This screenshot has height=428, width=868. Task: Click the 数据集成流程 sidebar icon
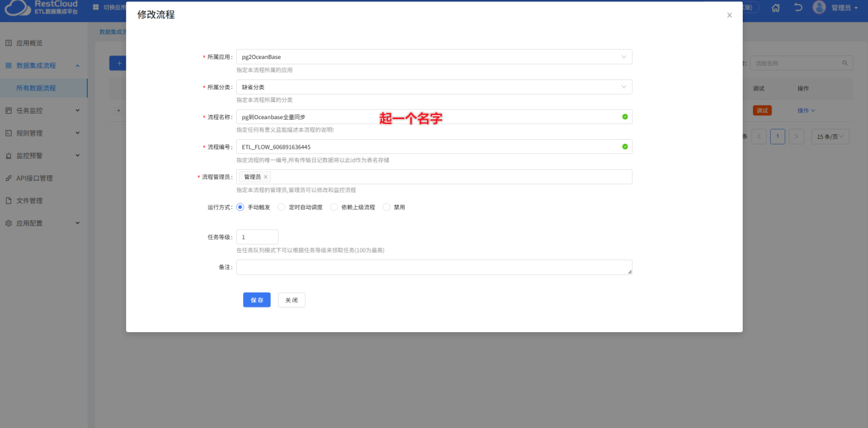click(x=9, y=65)
